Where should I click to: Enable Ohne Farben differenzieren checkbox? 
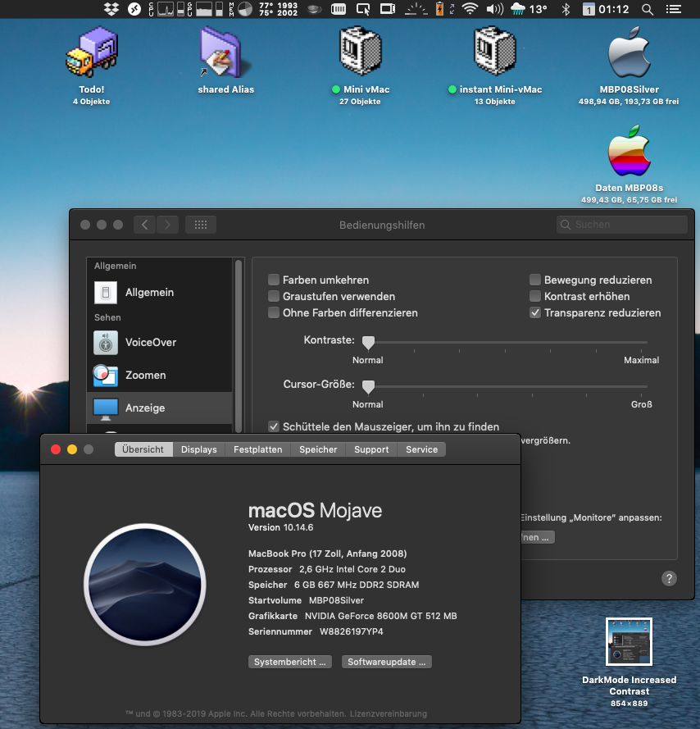(274, 312)
